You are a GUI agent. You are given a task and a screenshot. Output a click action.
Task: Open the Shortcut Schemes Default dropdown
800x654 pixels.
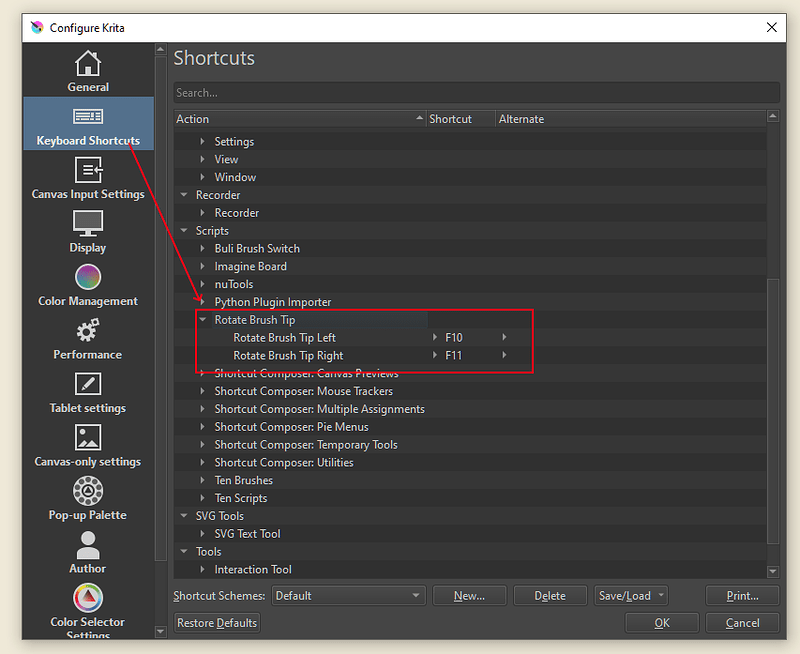(348, 596)
